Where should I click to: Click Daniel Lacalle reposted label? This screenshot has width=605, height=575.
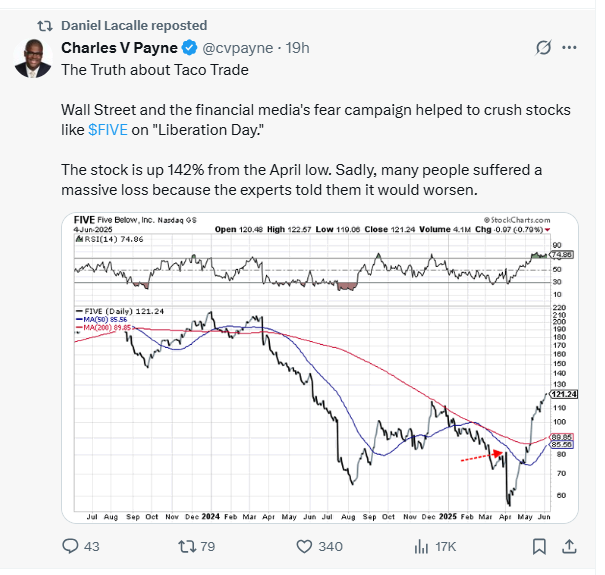(134, 25)
